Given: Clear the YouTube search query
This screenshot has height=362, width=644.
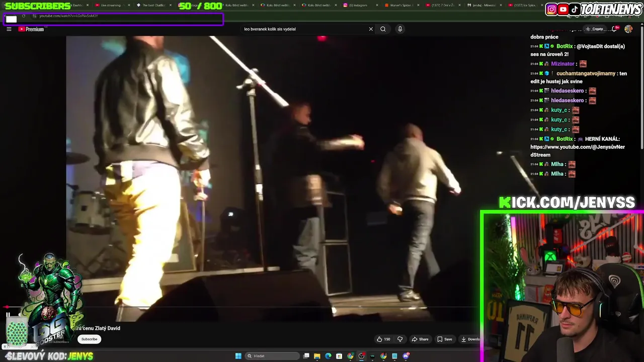Looking at the screenshot, I should (x=371, y=29).
